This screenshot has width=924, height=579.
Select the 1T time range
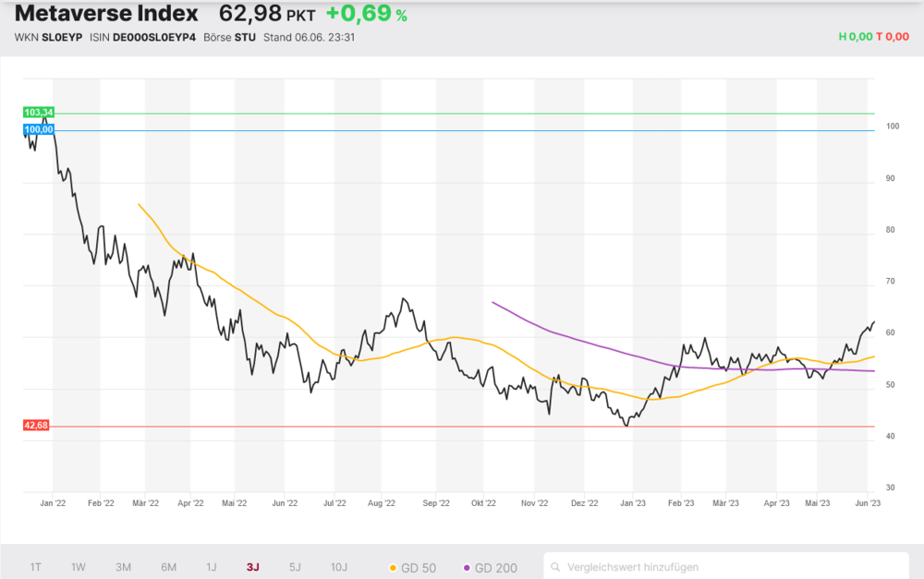35,567
